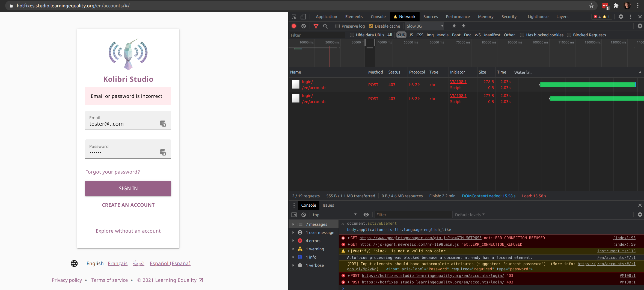Switch to Application tab
Image resolution: width=644 pixels, height=290 pixels.
pyautogui.click(x=326, y=17)
